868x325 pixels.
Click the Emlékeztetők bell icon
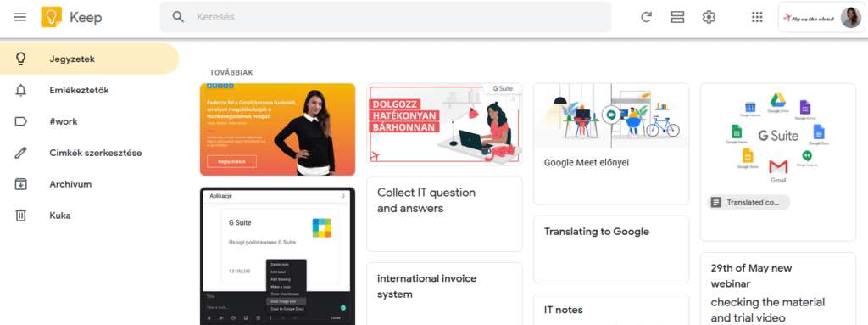[x=20, y=90]
